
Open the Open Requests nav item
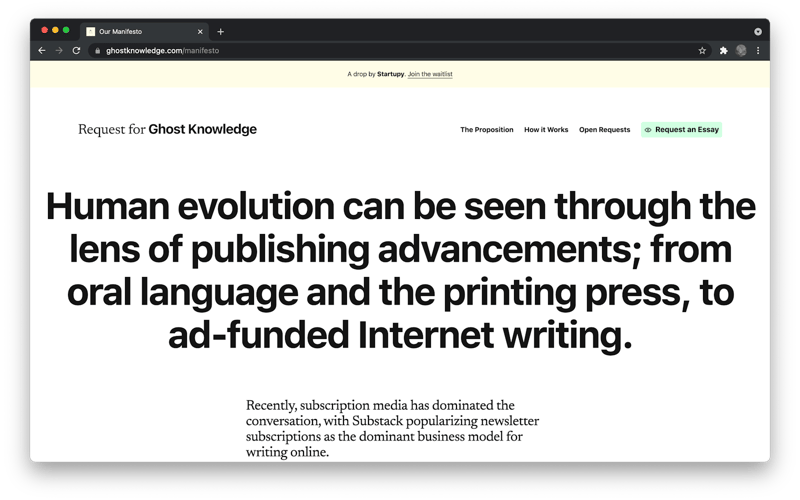pyautogui.click(x=605, y=130)
